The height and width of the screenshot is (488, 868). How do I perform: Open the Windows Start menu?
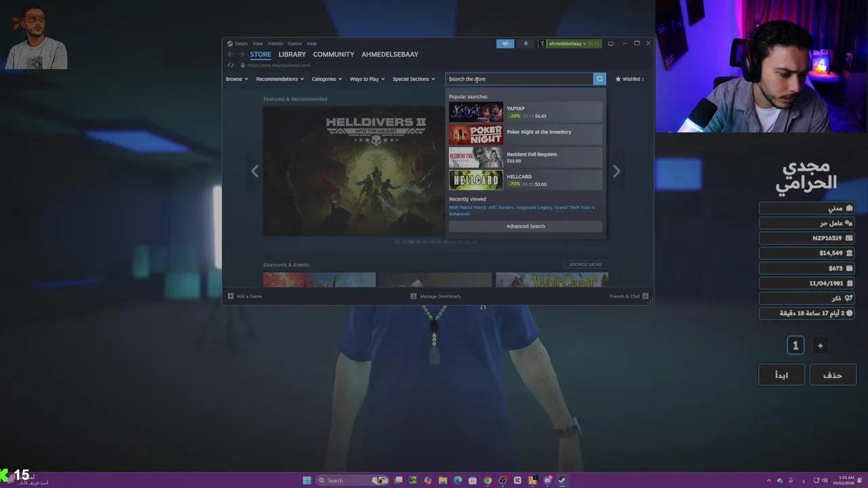pos(307,481)
